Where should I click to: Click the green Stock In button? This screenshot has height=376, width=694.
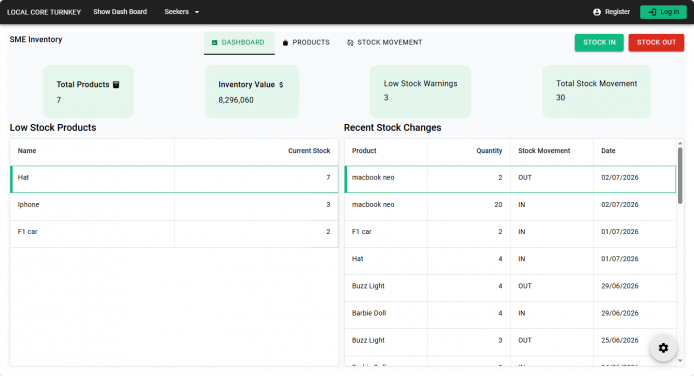(599, 42)
